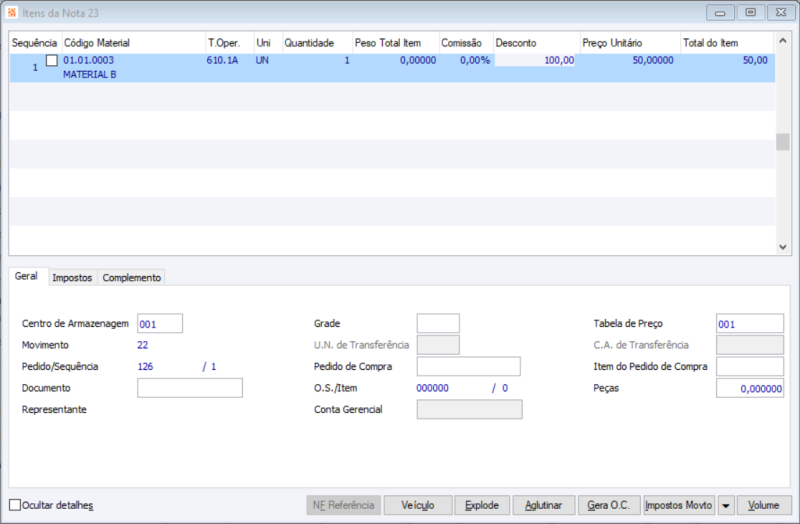Click the Movimento value 22
Viewport: 800px width, 524px height.
pyautogui.click(x=142, y=345)
